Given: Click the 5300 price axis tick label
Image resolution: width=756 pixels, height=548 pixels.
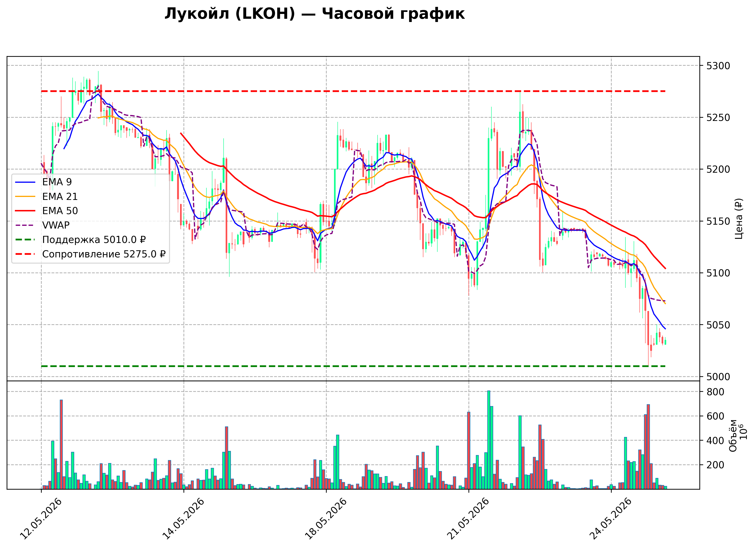Looking at the screenshot, I should coord(718,66).
